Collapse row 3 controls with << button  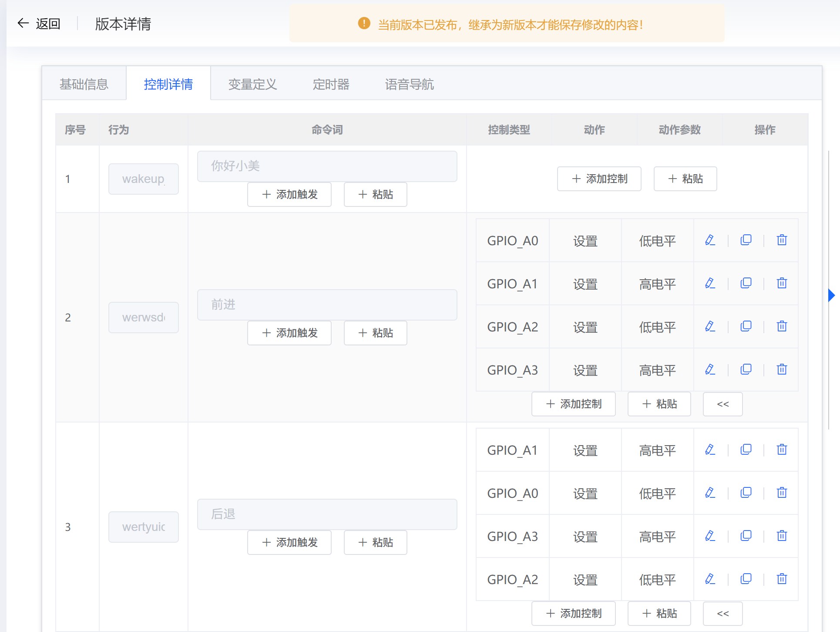(722, 613)
